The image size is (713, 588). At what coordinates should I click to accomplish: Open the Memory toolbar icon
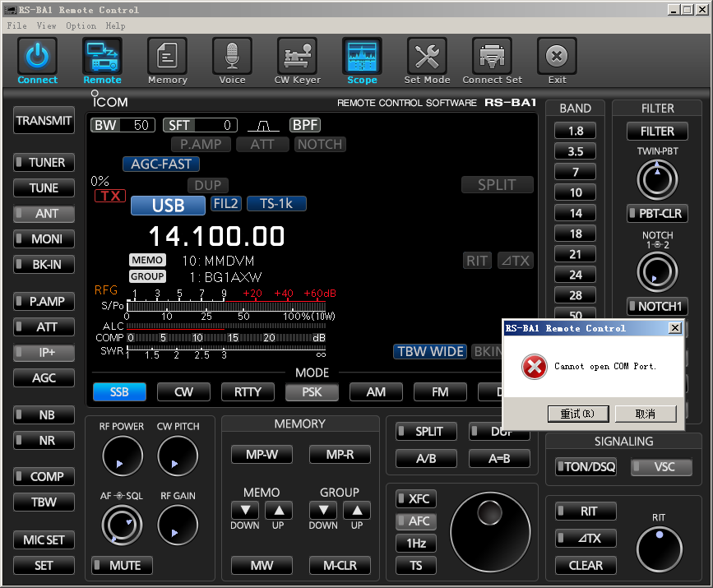coord(167,56)
